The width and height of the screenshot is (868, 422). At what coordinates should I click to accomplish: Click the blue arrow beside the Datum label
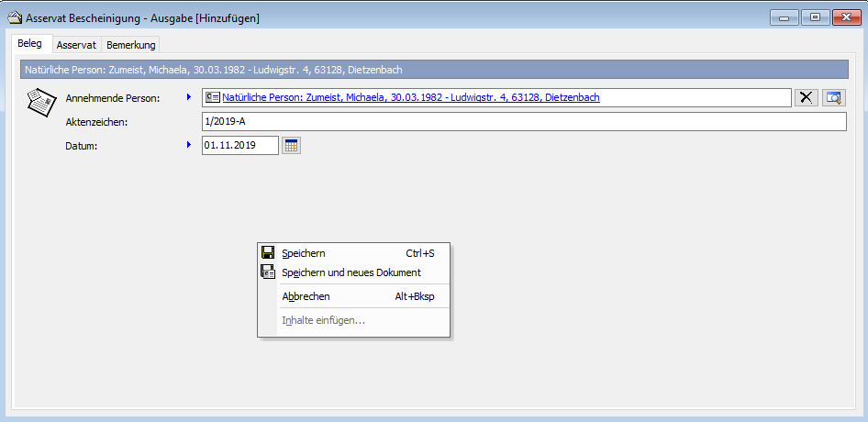click(189, 145)
